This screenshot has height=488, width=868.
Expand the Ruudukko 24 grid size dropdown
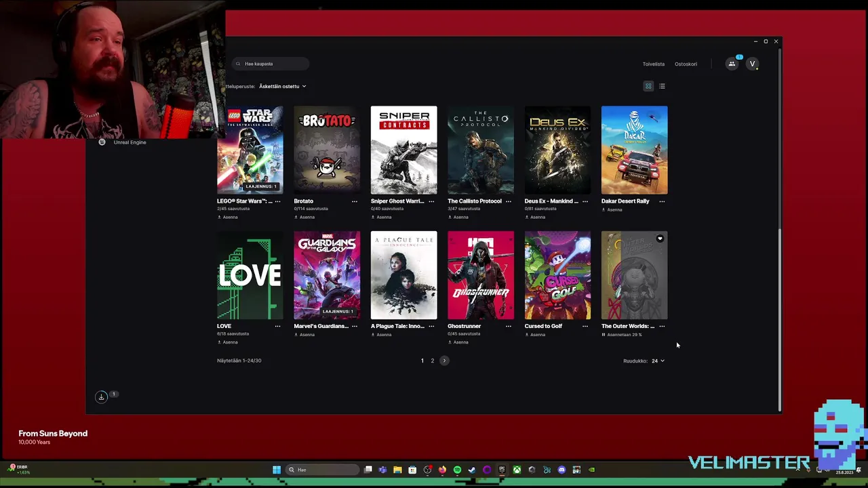[x=658, y=361]
